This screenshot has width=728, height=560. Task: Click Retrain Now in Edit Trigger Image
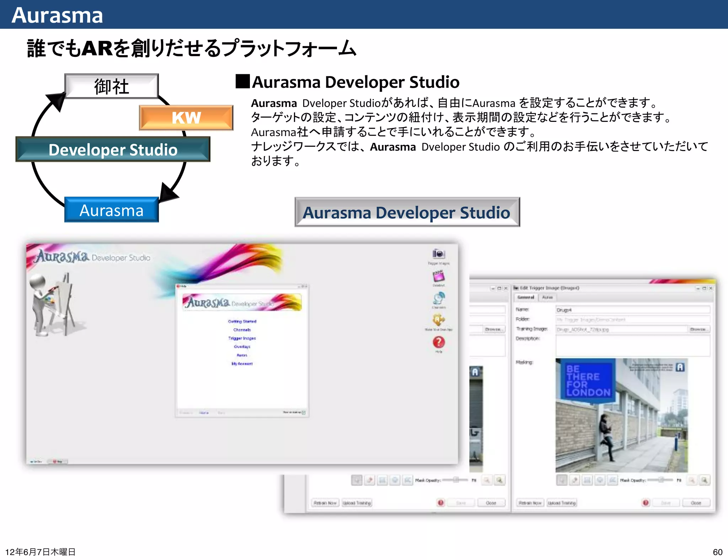click(x=530, y=503)
